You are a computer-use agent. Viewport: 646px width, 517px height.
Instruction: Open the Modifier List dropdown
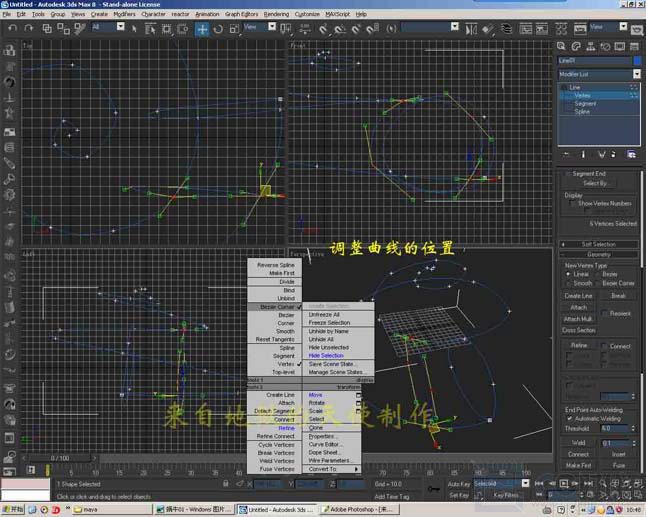point(637,74)
